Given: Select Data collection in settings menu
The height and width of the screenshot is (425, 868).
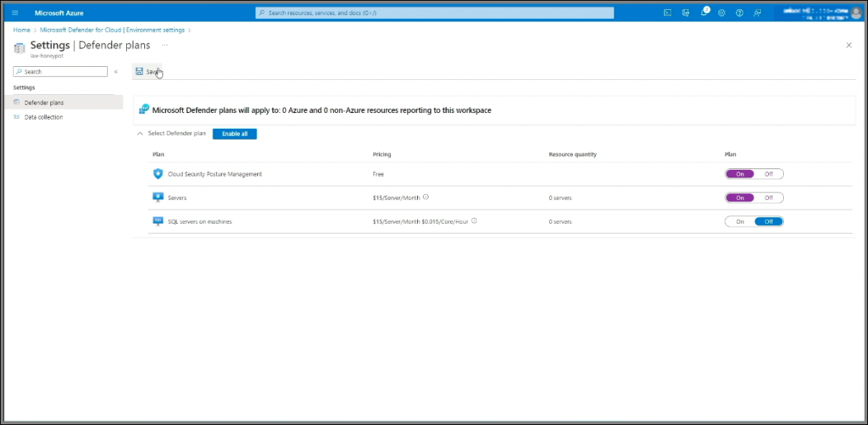Looking at the screenshot, I should pyautogui.click(x=63, y=117).
